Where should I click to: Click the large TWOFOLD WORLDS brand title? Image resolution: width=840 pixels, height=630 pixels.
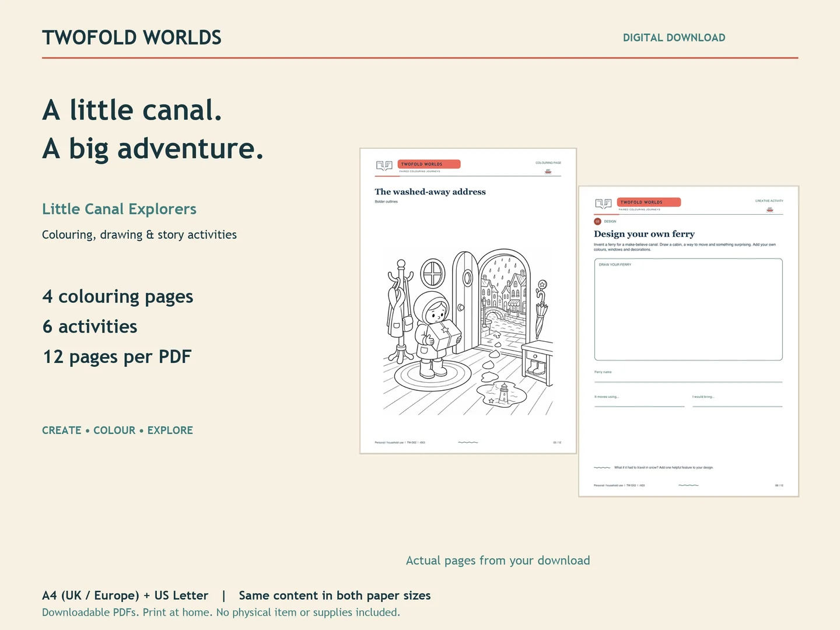point(132,37)
